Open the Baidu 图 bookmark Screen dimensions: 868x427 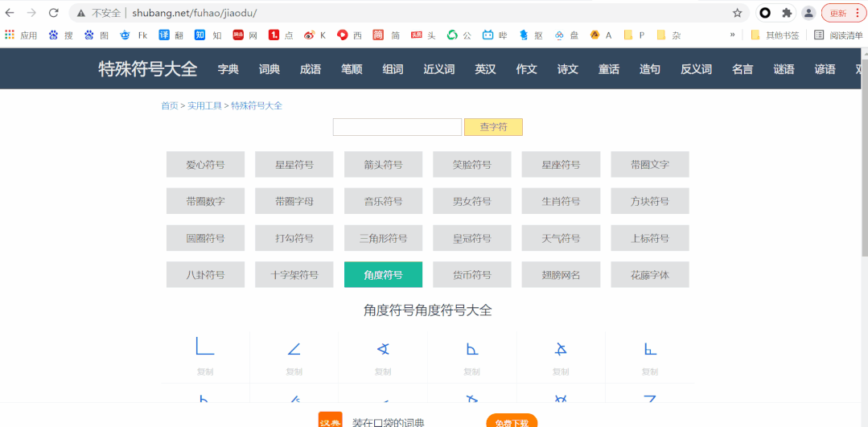click(96, 35)
